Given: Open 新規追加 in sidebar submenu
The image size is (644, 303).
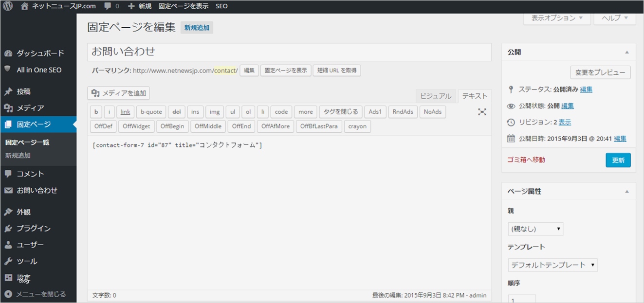Looking at the screenshot, I should click(x=18, y=156).
